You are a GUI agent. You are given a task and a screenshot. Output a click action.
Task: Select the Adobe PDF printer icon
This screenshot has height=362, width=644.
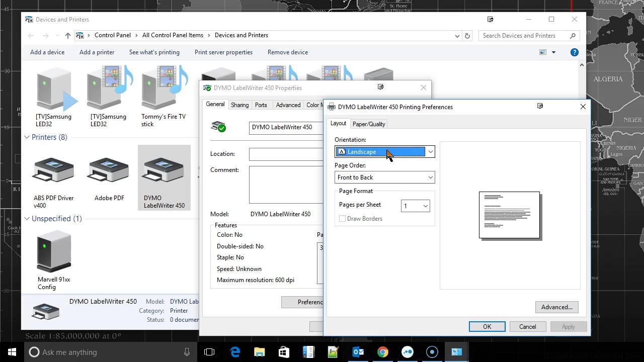point(109,171)
